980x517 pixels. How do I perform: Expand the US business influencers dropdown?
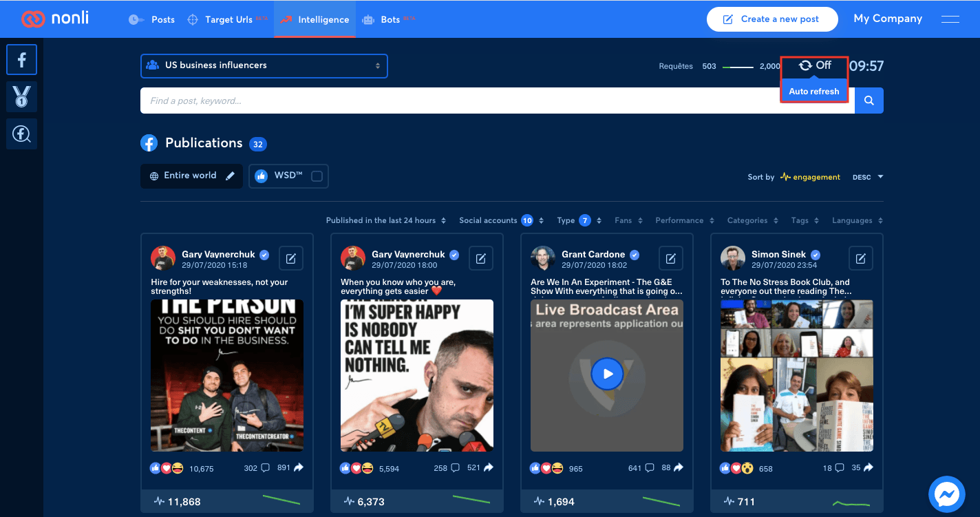[264, 66]
